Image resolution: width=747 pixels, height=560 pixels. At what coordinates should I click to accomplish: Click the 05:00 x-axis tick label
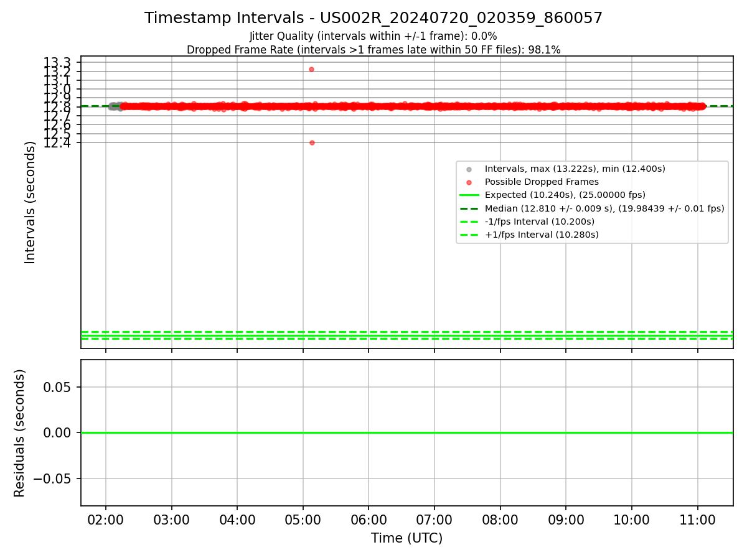(x=303, y=520)
